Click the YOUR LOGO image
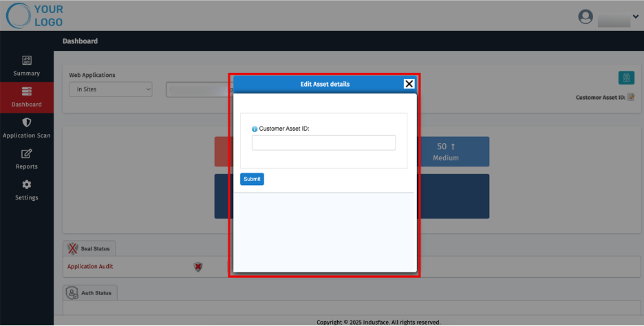Image resolution: width=644 pixels, height=326 pixels. [34, 16]
